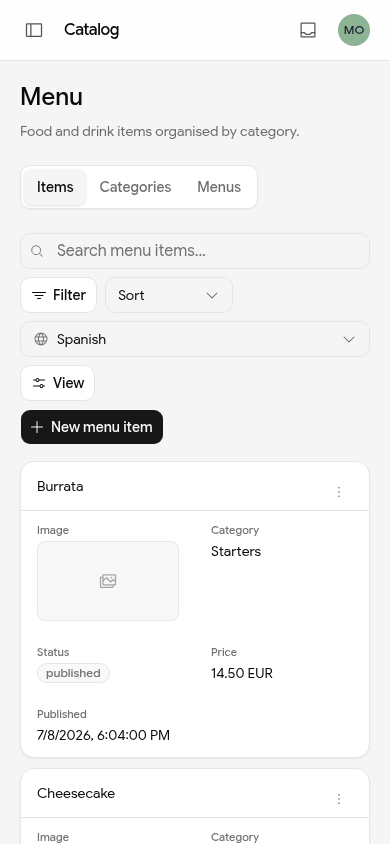Switch to the Categories tab
This screenshot has height=844, width=390.
(135, 187)
